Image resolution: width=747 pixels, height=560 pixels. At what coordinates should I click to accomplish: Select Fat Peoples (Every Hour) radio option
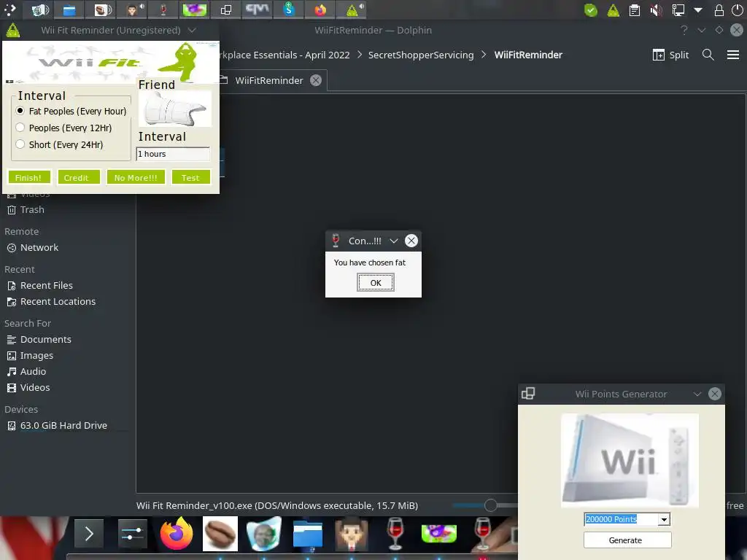coord(71,111)
